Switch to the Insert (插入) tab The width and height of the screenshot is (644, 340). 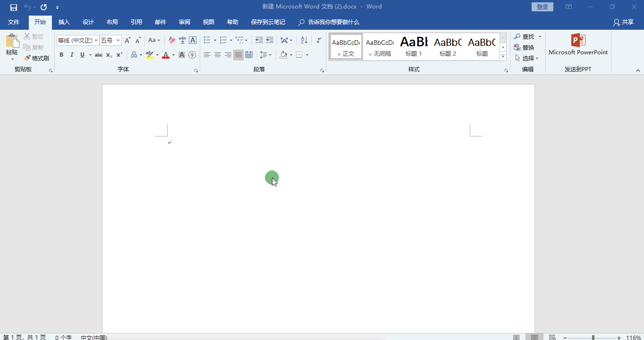point(64,22)
